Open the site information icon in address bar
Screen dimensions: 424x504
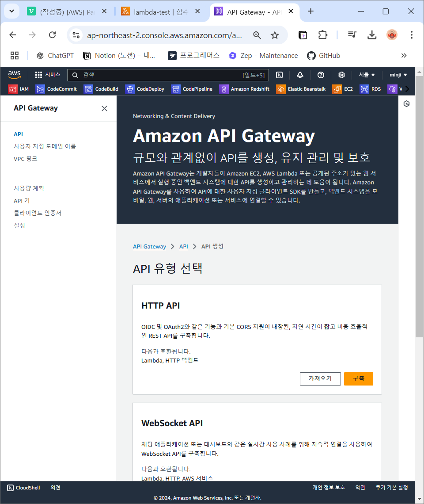coord(76,35)
